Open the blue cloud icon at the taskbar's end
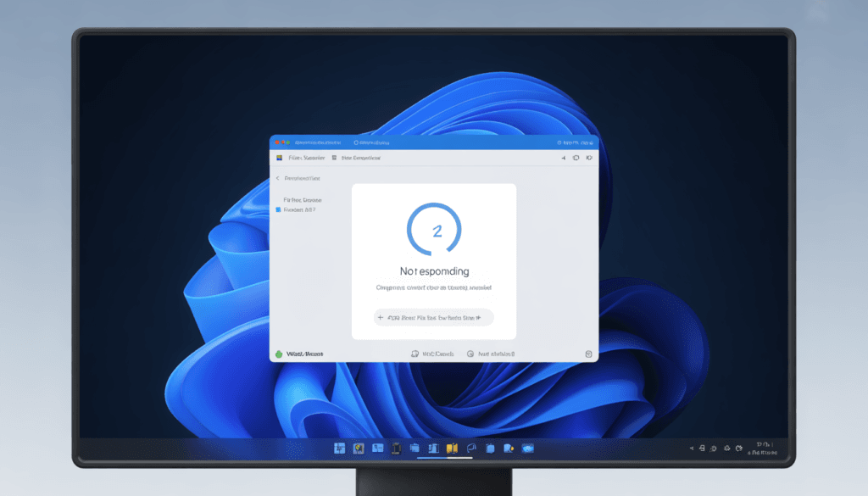The image size is (868, 496). click(x=527, y=449)
